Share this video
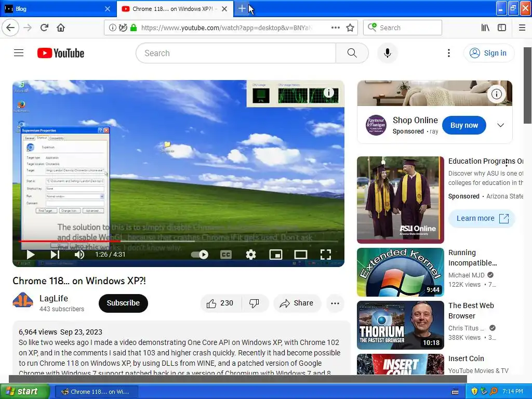Viewport: 532px width, 399px height. 297,303
